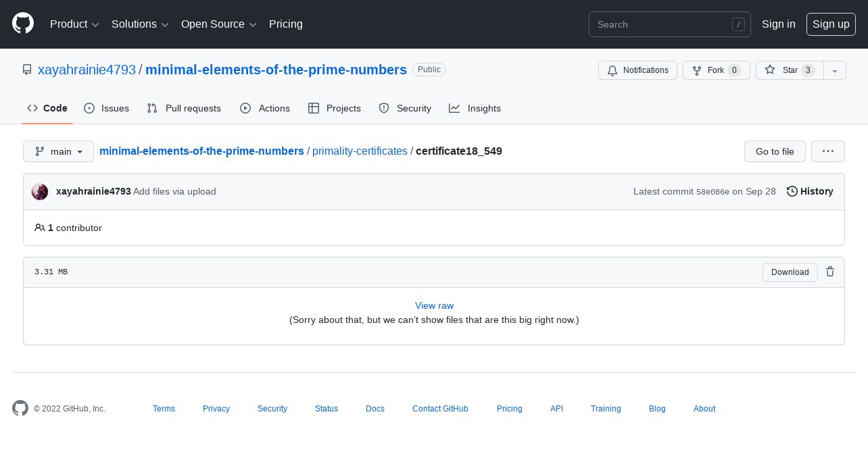This screenshot has width=868, height=450.
Task: Open the footer Pricing link
Action: point(509,409)
